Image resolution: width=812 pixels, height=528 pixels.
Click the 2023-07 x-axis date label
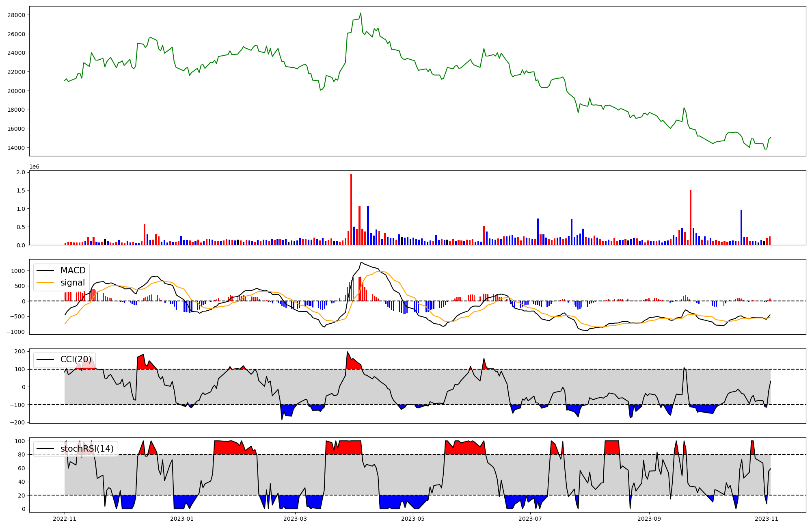[x=530, y=519]
